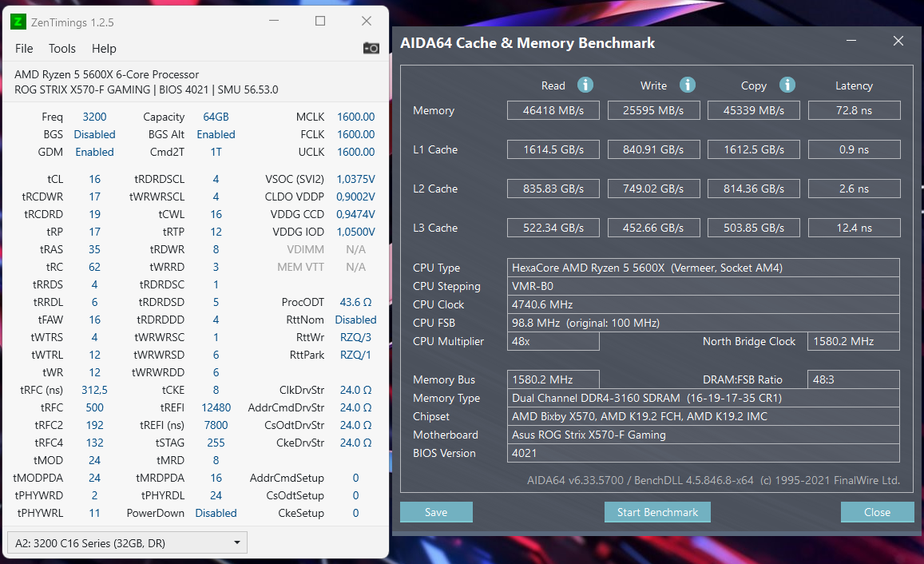
Task: Open the File menu in ZenTimings
Action: coord(24,48)
